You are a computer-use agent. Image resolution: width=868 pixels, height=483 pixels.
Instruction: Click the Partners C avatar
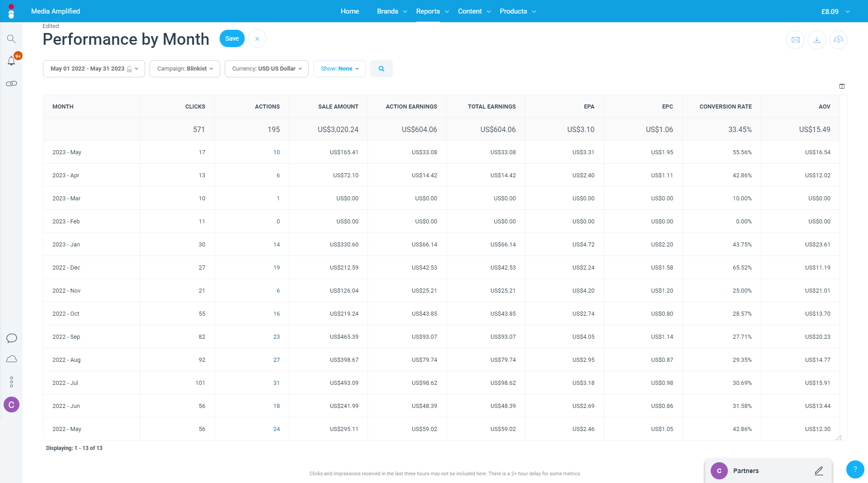719,471
